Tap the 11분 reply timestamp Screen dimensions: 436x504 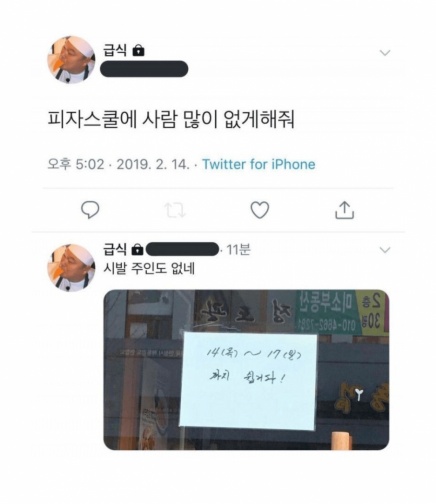[239, 249]
